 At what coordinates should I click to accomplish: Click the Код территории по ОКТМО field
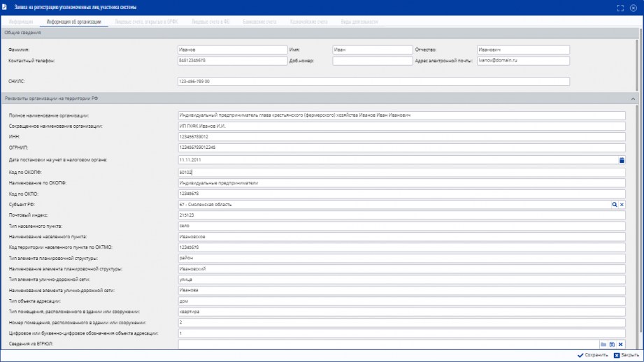pos(401,247)
